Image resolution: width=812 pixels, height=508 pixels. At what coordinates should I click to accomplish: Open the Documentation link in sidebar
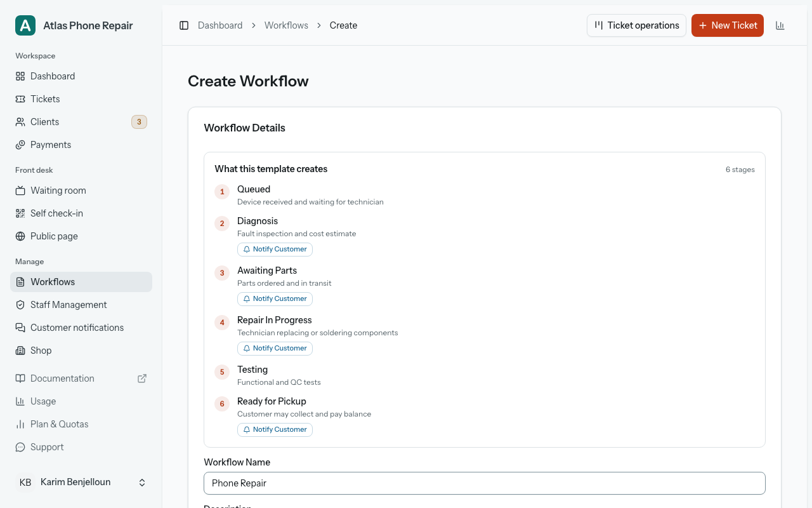(81, 378)
